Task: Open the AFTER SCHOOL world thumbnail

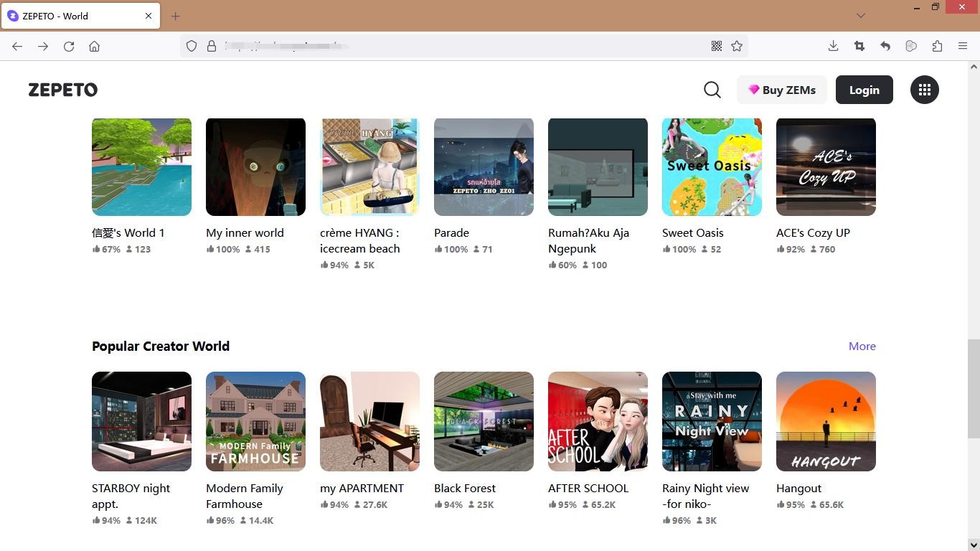Action: point(598,421)
